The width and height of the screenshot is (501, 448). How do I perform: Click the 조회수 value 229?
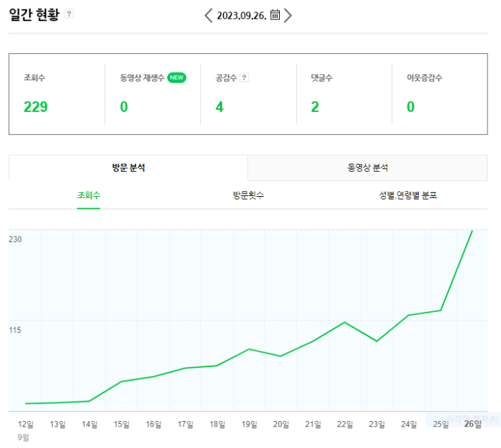click(x=36, y=106)
